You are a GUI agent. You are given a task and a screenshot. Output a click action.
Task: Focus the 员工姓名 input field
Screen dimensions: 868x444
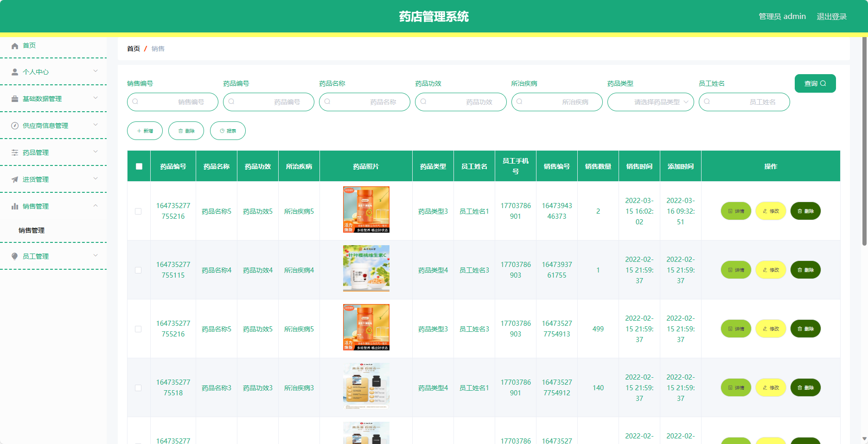coord(744,102)
